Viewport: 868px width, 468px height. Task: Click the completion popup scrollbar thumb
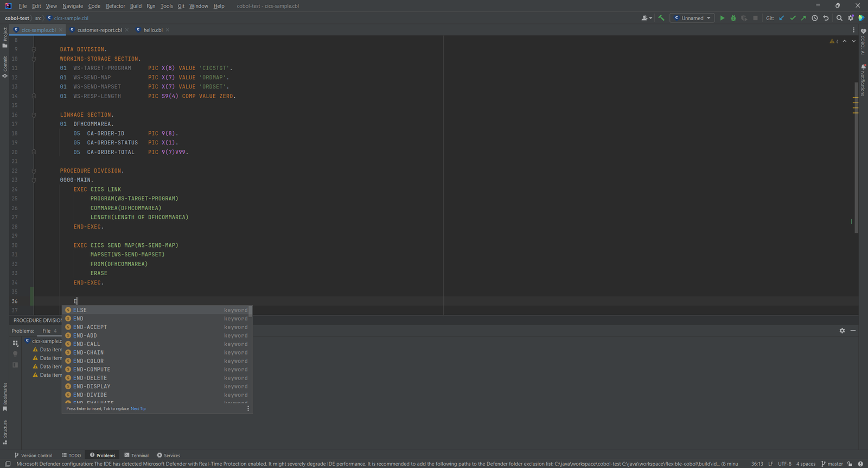(250, 311)
